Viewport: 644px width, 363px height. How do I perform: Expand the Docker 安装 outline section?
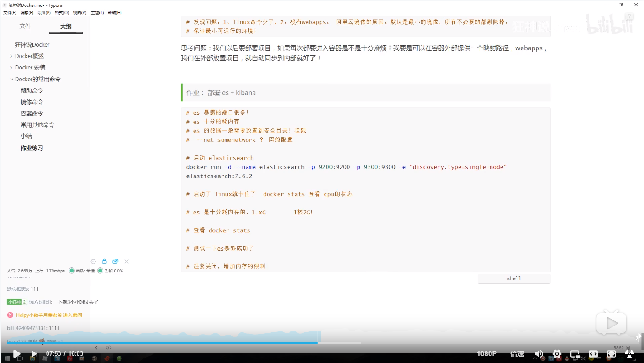point(11,68)
